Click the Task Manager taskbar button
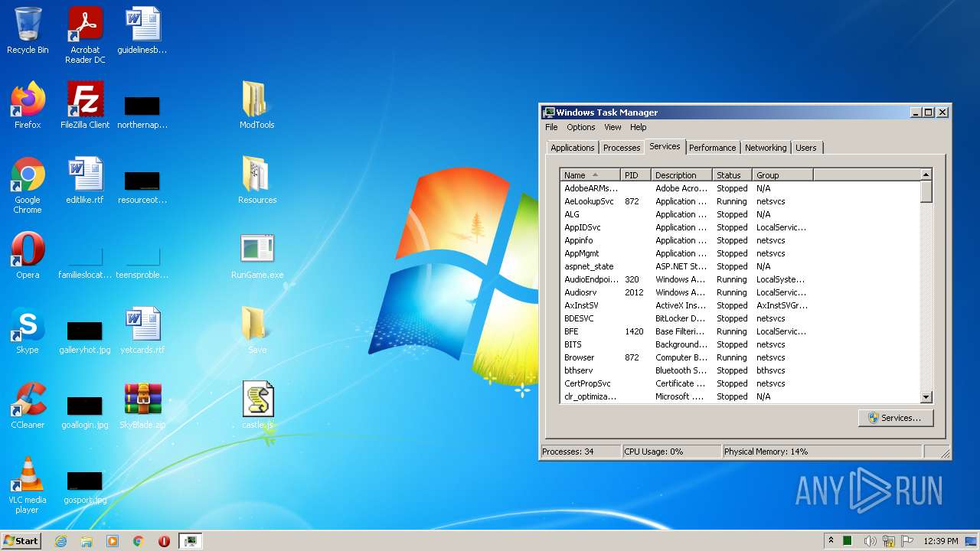The image size is (980, 551). point(189,541)
